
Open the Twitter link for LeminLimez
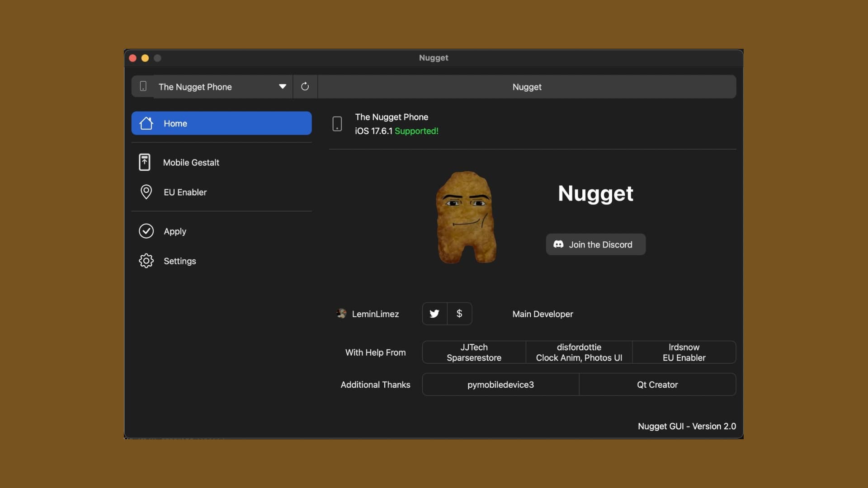point(434,314)
